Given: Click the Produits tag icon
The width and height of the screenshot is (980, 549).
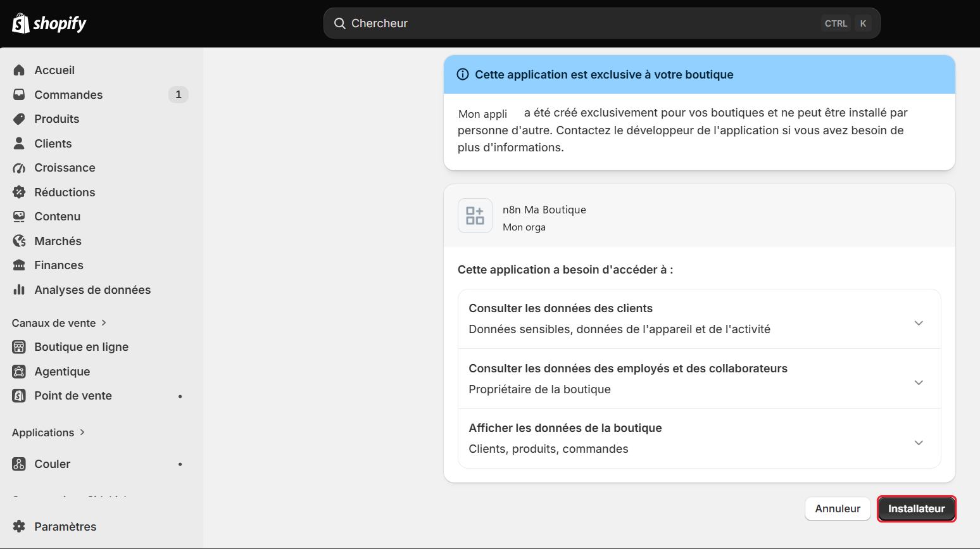Looking at the screenshot, I should point(19,118).
